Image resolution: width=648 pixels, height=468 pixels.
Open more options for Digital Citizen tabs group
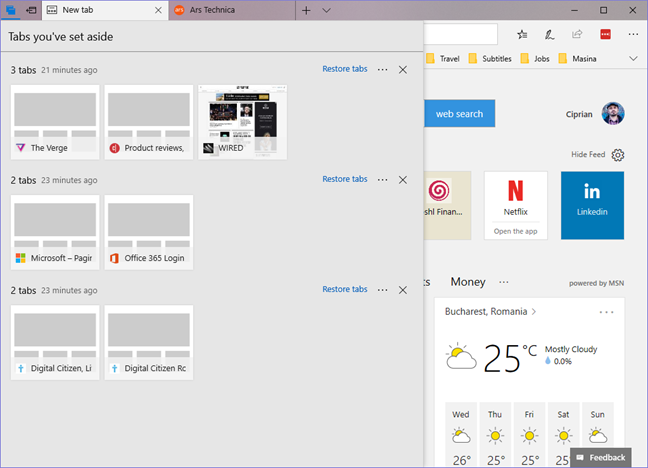pos(383,290)
